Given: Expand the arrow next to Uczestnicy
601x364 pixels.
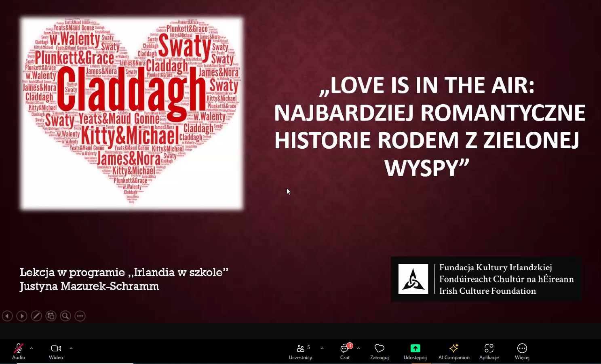Looking at the screenshot, I should point(322,348).
